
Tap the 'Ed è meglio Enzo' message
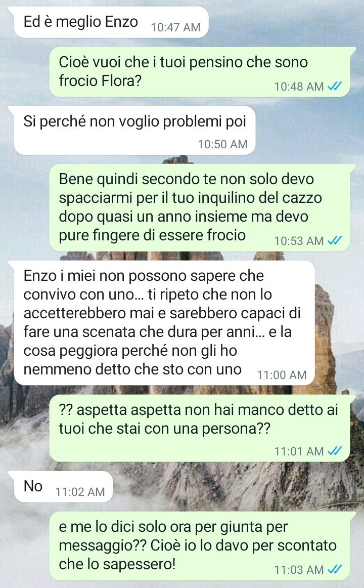coord(111,22)
